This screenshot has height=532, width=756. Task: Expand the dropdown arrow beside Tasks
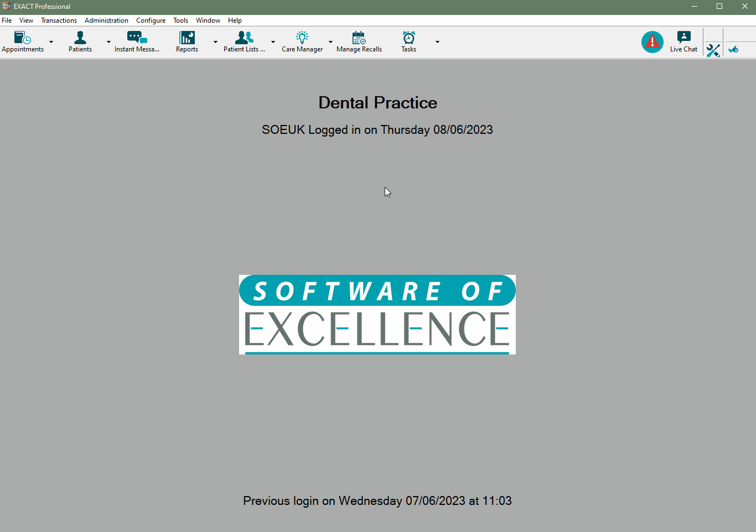tap(437, 42)
